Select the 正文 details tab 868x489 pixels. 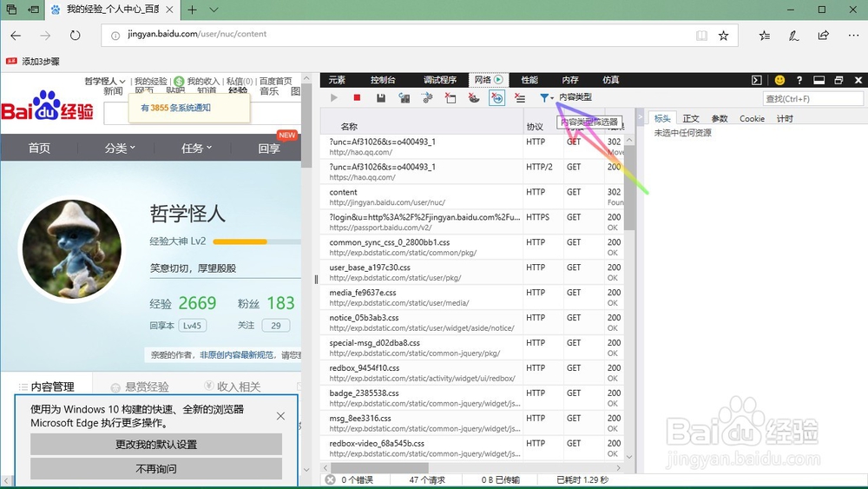click(x=691, y=118)
